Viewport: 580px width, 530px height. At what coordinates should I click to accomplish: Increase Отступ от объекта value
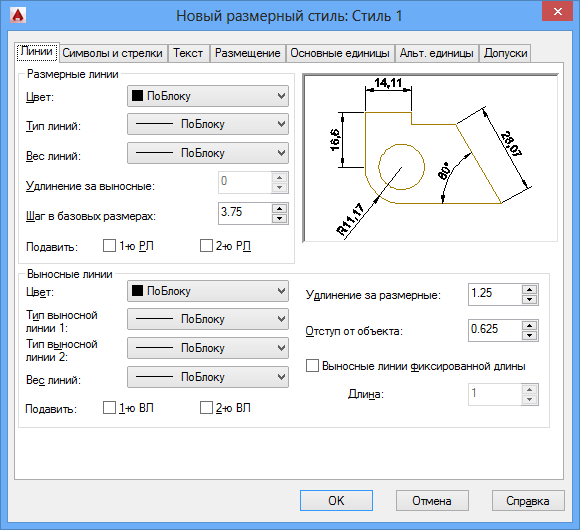coord(530,325)
